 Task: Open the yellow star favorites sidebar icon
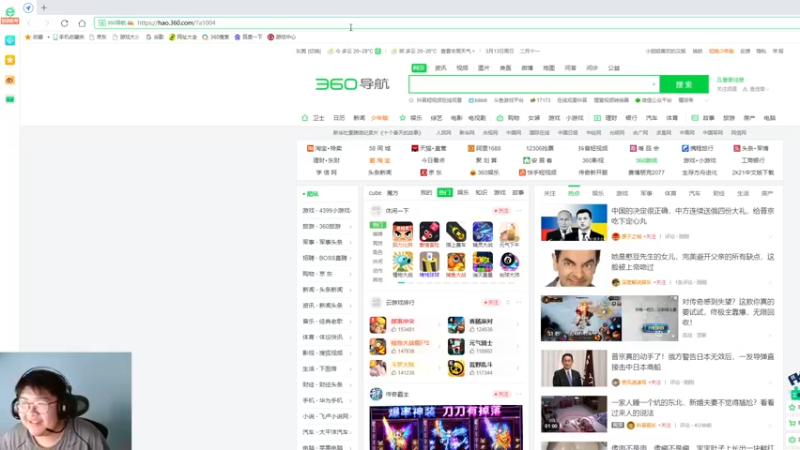[10, 60]
